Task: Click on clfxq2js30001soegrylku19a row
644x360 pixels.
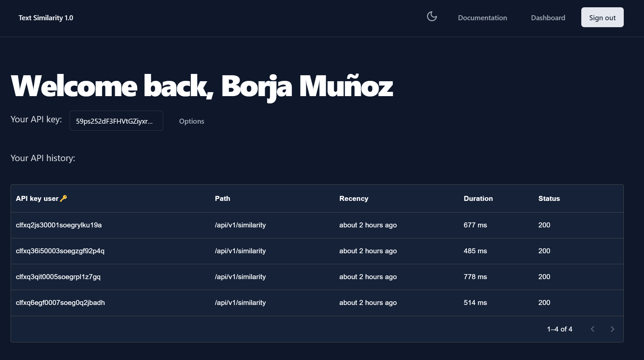Action: (x=317, y=225)
